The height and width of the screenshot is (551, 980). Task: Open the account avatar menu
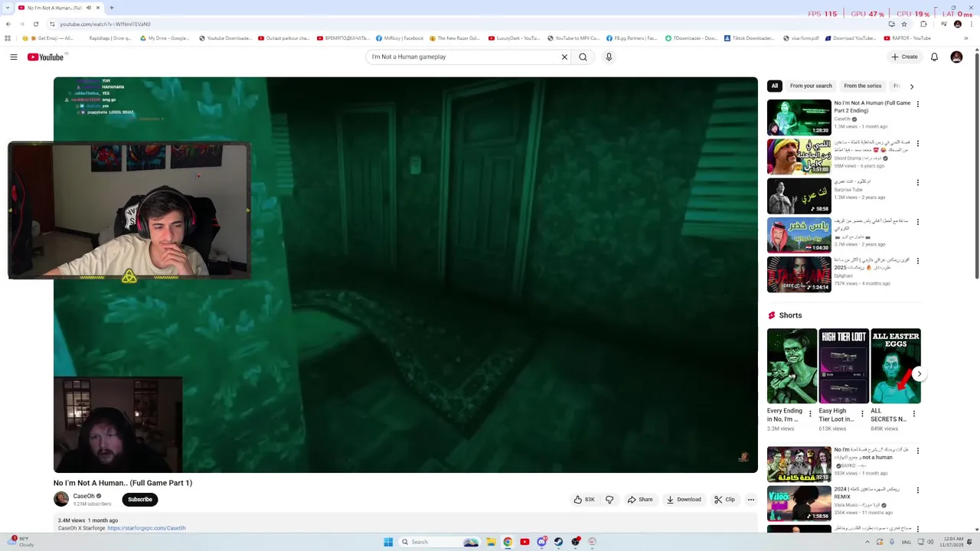(x=956, y=57)
